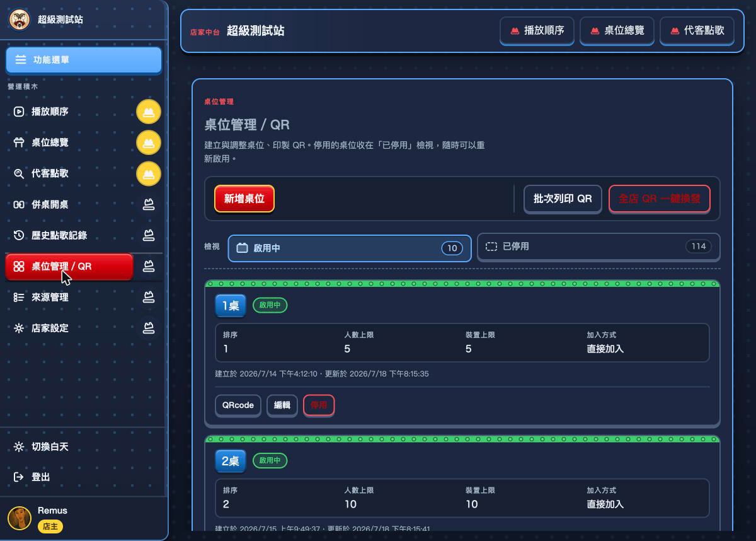756x541 pixels.
Task: Click the calendar icon on 啟用中 tab
Action: (x=242, y=248)
